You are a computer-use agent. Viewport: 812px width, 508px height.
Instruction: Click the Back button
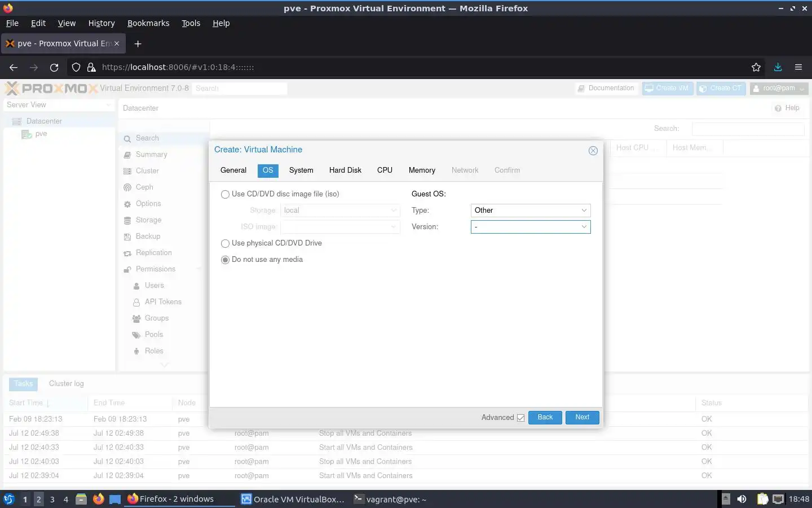pos(545,418)
